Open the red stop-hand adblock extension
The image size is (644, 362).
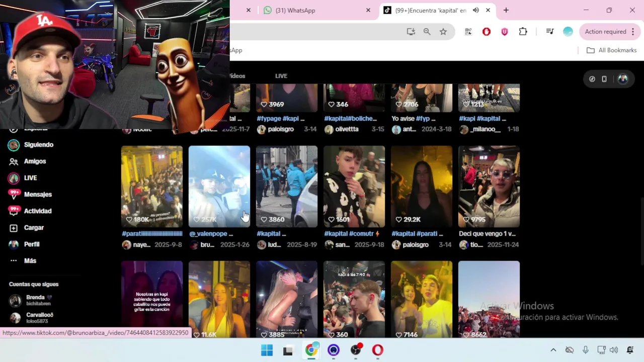pos(486,32)
